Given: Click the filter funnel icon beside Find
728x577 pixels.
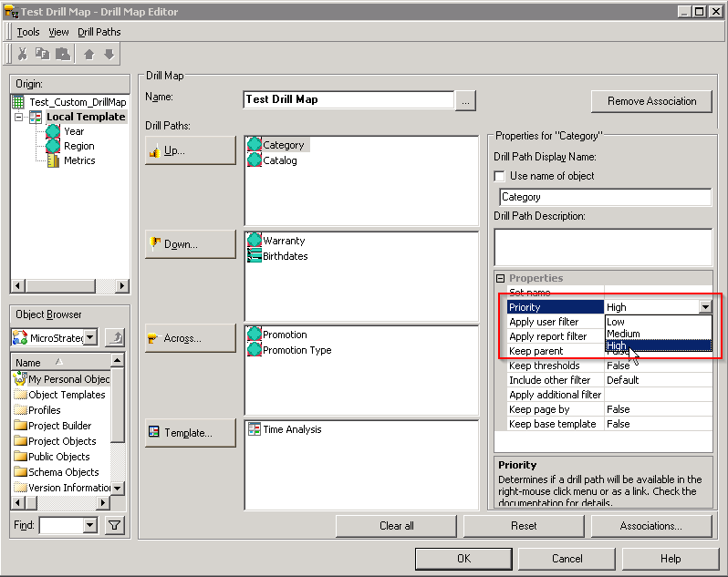Looking at the screenshot, I should [x=115, y=525].
